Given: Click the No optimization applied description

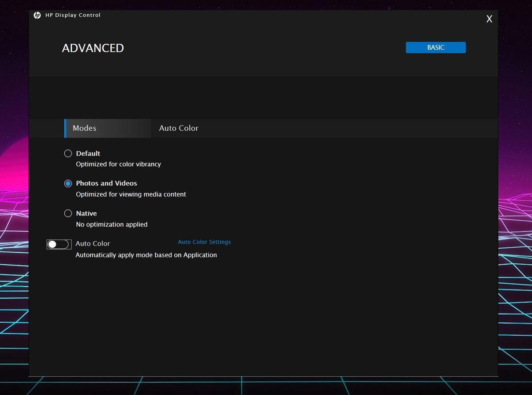Looking at the screenshot, I should pyautogui.click(x=112, y=224).
